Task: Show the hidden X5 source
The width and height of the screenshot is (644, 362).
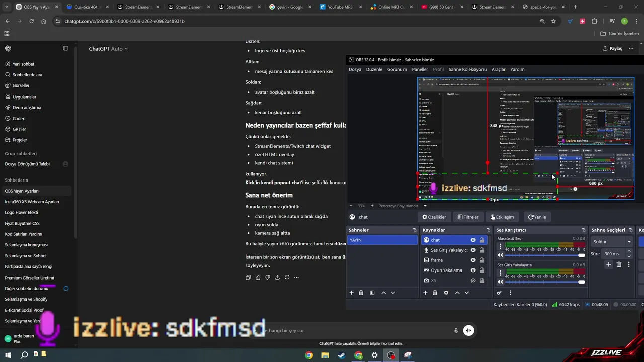Action: click(x=473, y=280)
